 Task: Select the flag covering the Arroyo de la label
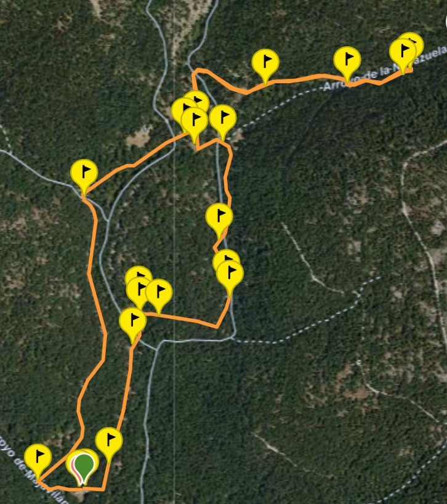click(347, 60)
